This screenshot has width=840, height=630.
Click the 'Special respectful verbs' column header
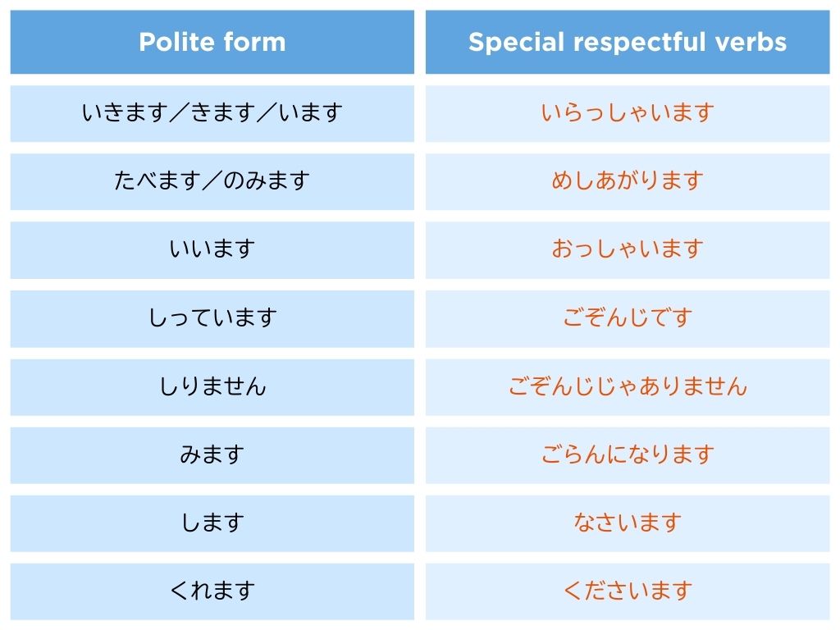point(628,43)
